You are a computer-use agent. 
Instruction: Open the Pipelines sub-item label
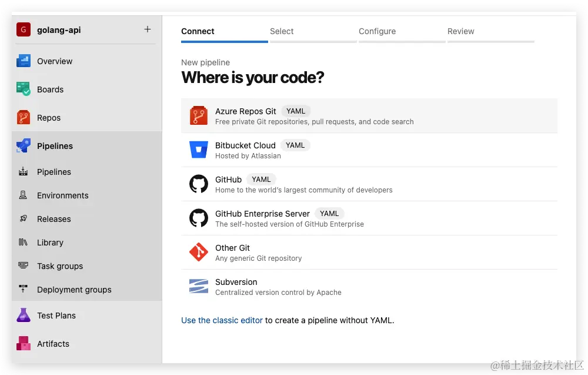[54, 172]
